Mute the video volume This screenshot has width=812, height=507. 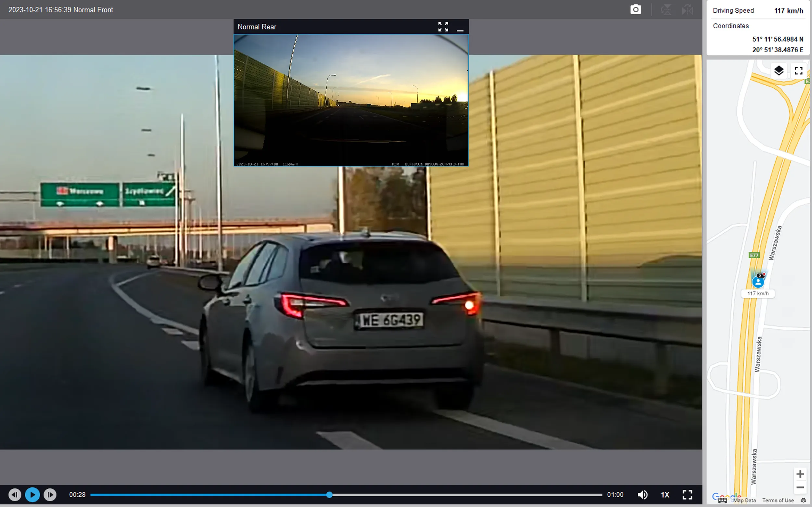point(642,495)
